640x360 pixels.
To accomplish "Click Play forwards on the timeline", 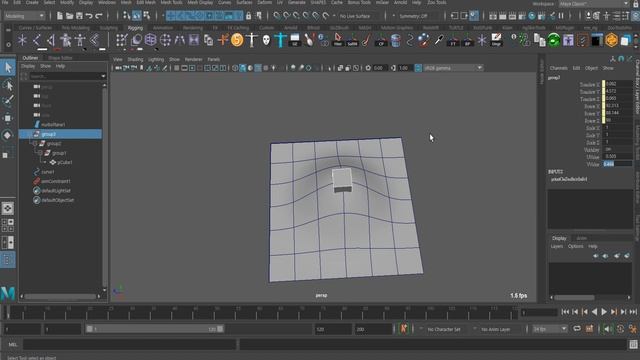I will click(604, 312).
